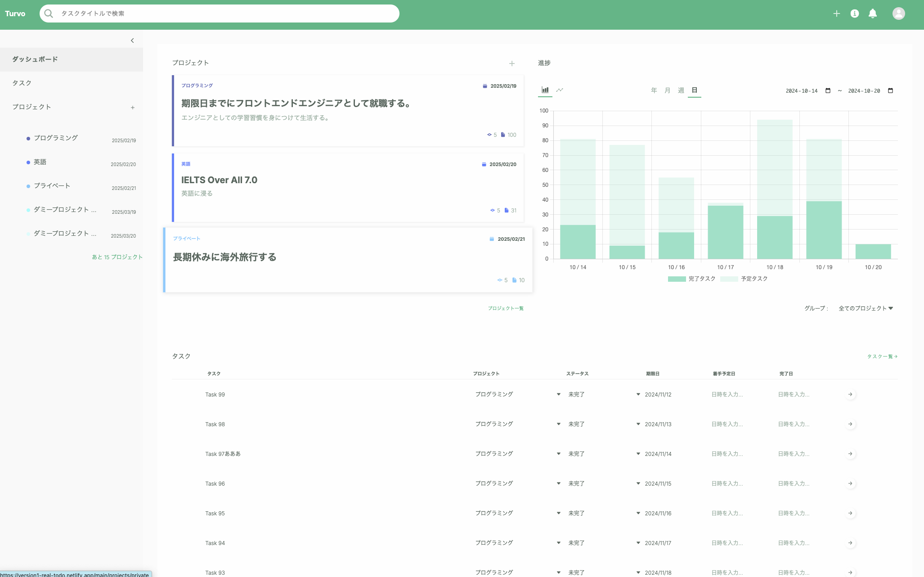Open the calendar picker for 2024-10-14
This screenshot has width=924, height=577.
(828, 90)
